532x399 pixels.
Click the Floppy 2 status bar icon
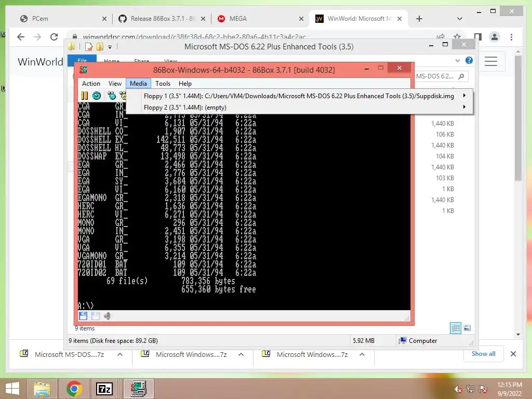pyautogui.click(x=96, y=316)
